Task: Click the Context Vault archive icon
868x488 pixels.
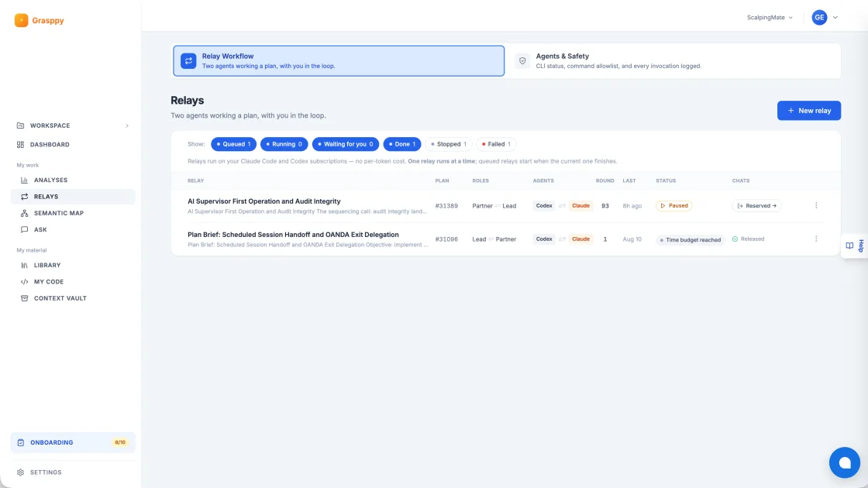Action: [24, 298]
